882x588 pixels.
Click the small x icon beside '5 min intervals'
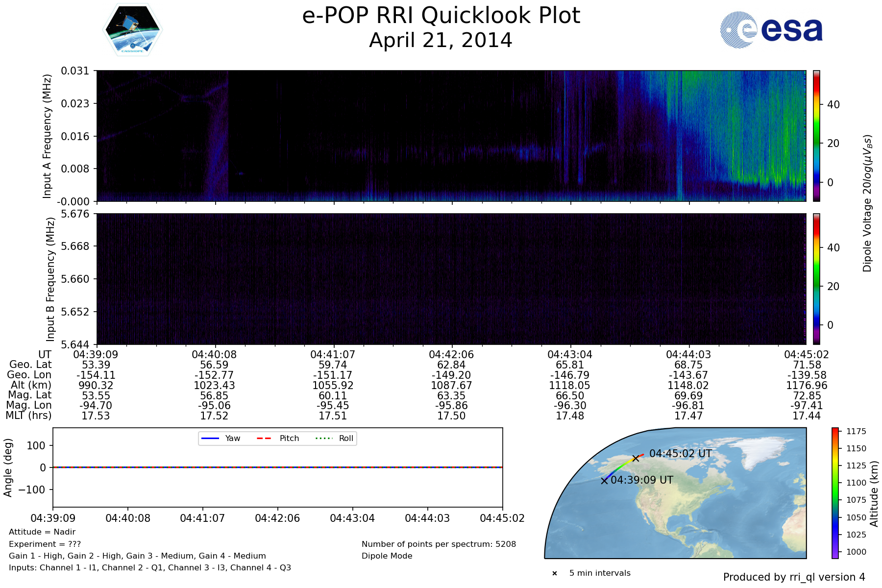(555, 573)
